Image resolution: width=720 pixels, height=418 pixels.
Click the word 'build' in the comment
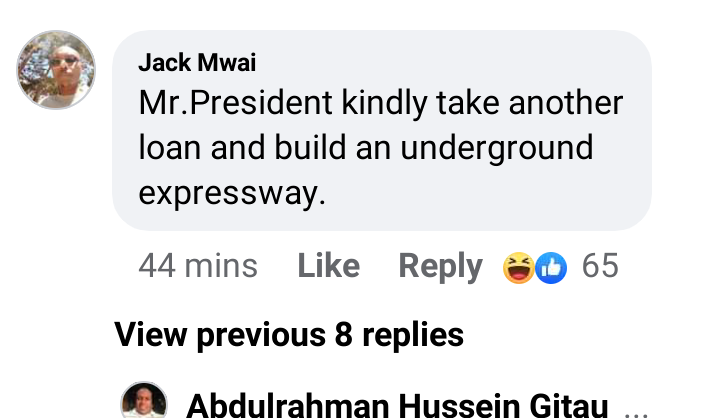pos(310,148)
